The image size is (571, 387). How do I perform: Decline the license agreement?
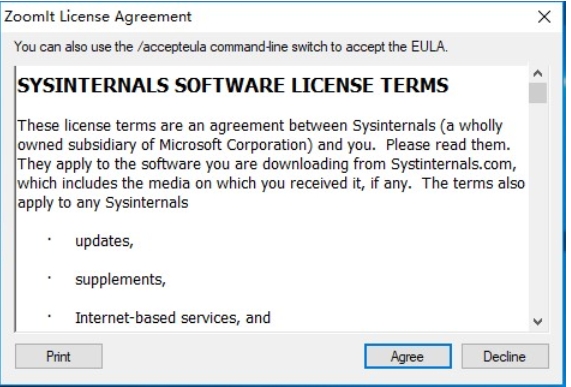[x=505, y=356]
